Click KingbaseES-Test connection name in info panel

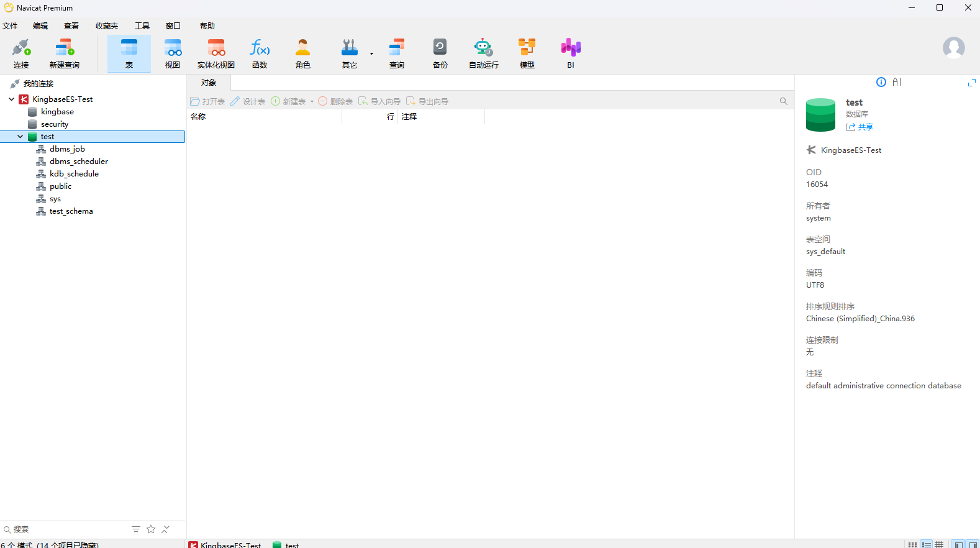(x=851, y=150)
